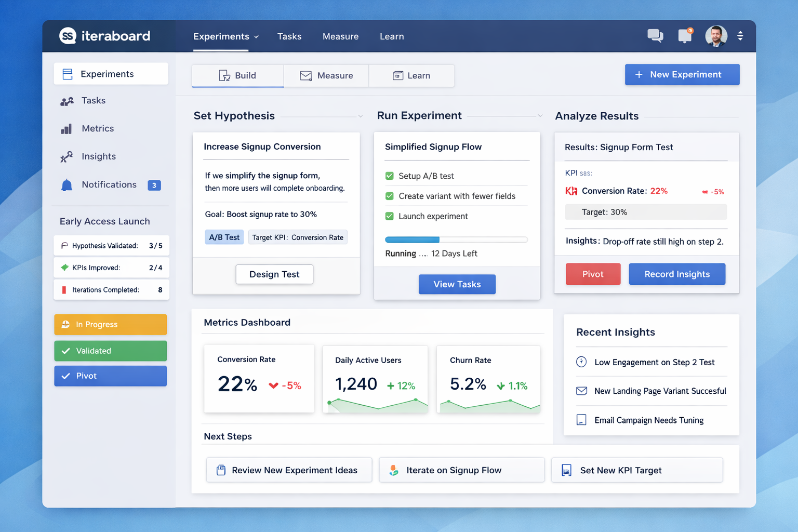Uncheck the Setup A/B test checkbox
This screenshot has height=532, width=798.
click(389, 176)
